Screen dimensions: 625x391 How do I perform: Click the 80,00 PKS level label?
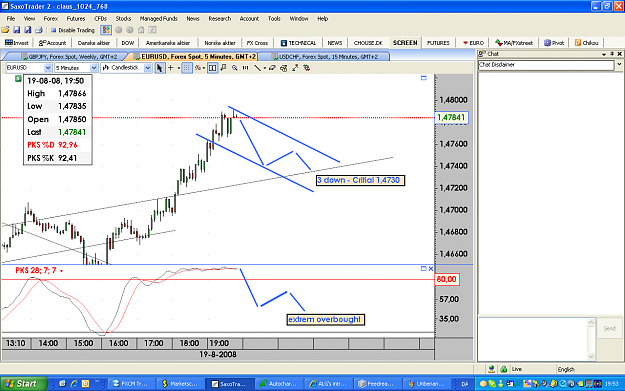click(x=446, y=279)
